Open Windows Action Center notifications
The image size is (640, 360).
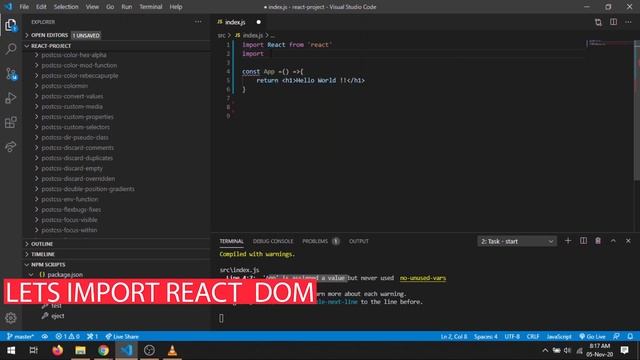tap(624, 350)
